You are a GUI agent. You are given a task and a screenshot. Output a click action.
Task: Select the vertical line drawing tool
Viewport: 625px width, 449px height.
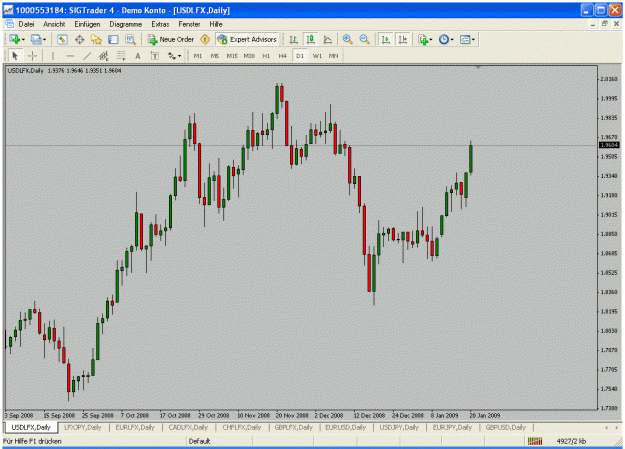[53, 56]
